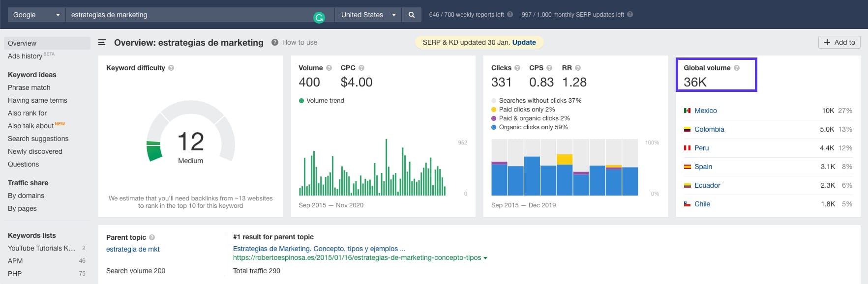
Task: Open the Google search engine dropdown
Action: 36,15
